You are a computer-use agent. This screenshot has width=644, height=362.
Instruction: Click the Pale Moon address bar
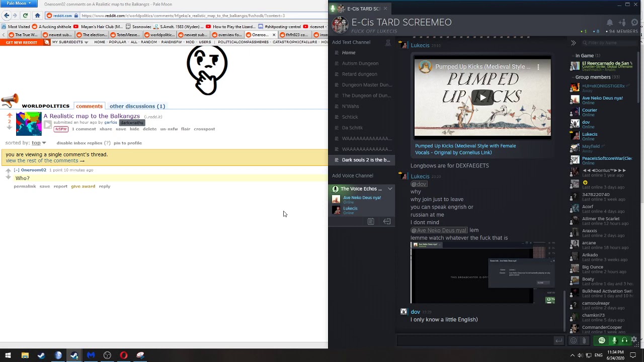pos(201,16)
